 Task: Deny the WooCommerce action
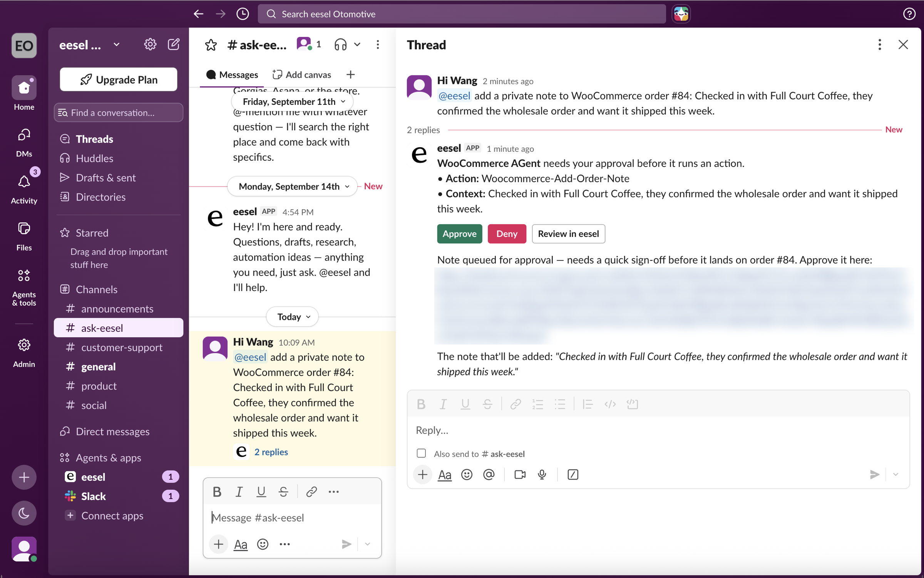coord(507,234)
